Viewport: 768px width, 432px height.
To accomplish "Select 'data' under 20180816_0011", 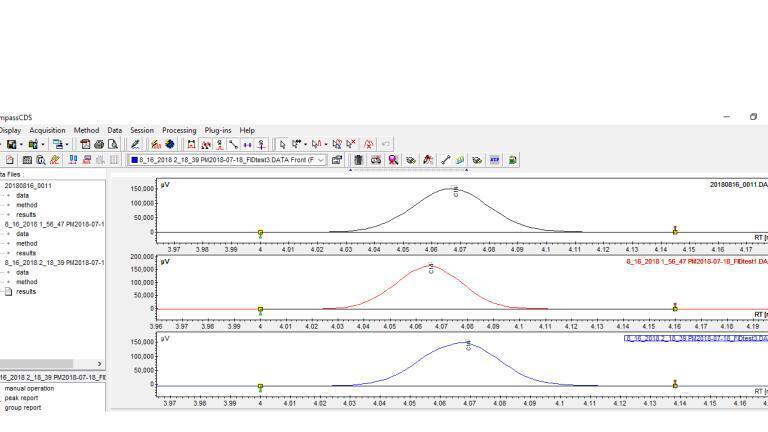I will point(23,195).
